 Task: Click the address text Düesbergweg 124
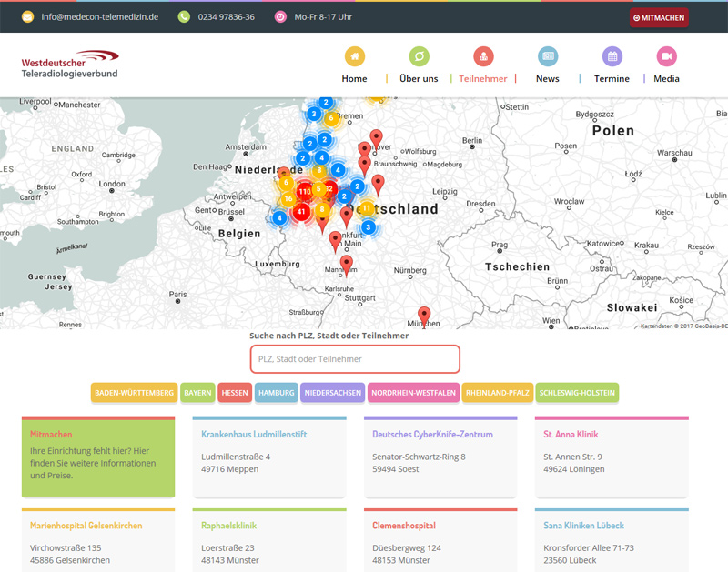(407, 547)
